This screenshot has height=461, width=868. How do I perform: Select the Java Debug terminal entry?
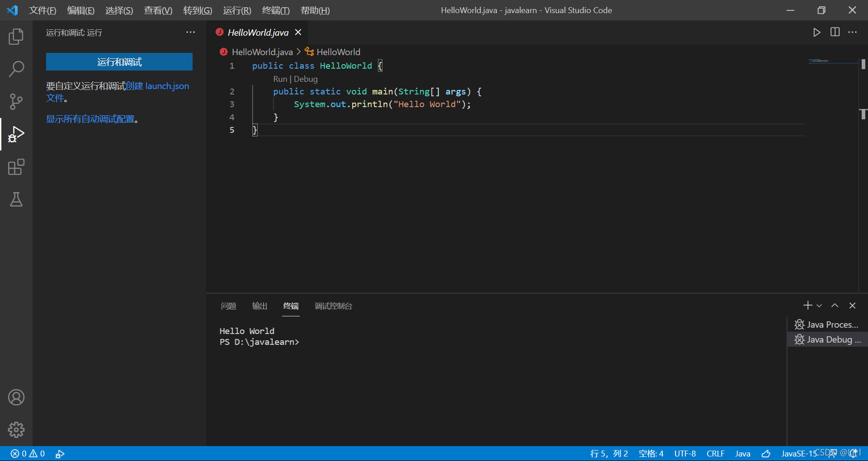click(827, 339)
